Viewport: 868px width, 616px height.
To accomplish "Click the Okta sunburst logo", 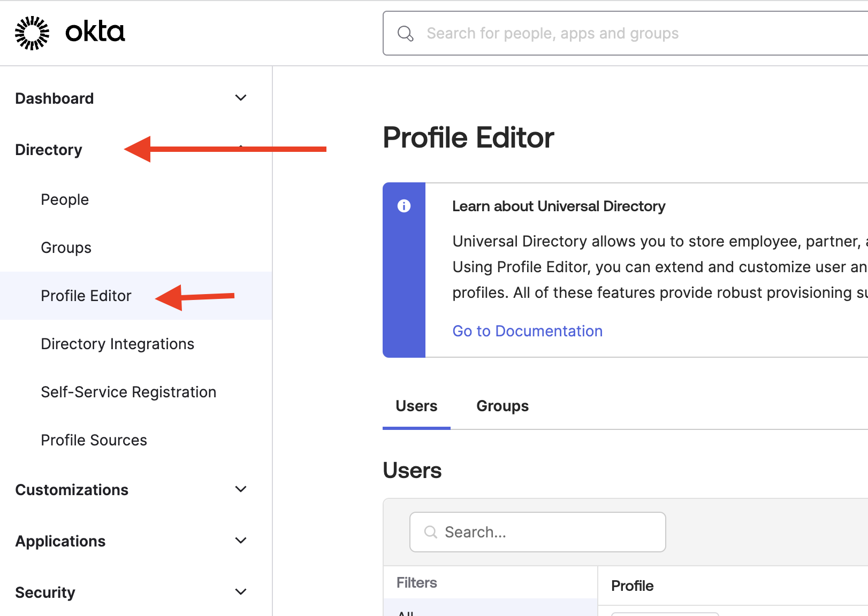I will click(32, 33).
